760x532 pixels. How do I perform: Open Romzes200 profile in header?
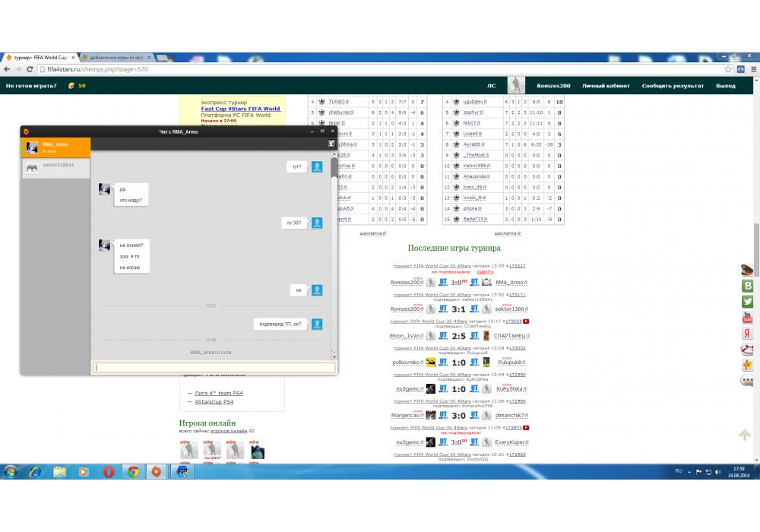click(553, 86)
